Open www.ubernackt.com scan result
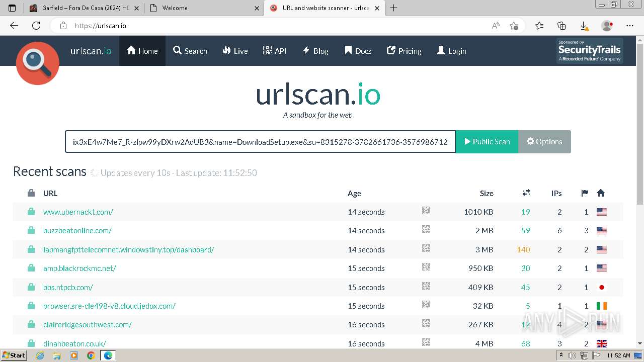Viewport: 644px width, 362px height. click(x=78, y=212)
